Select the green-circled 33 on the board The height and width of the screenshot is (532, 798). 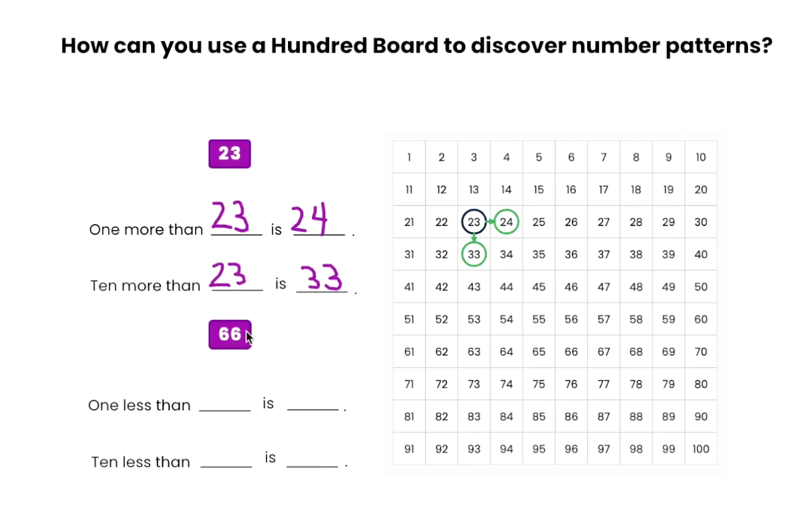pos(474,255)
